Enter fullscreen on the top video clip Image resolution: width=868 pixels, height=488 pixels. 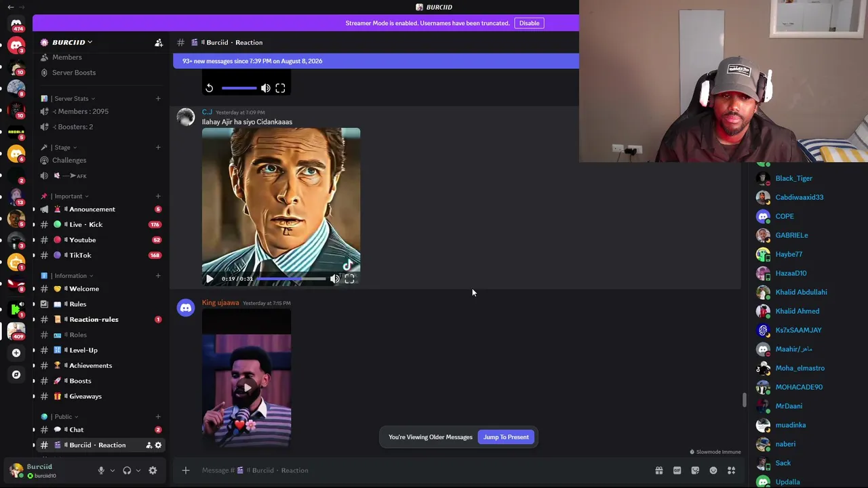[x=280, y=88]
